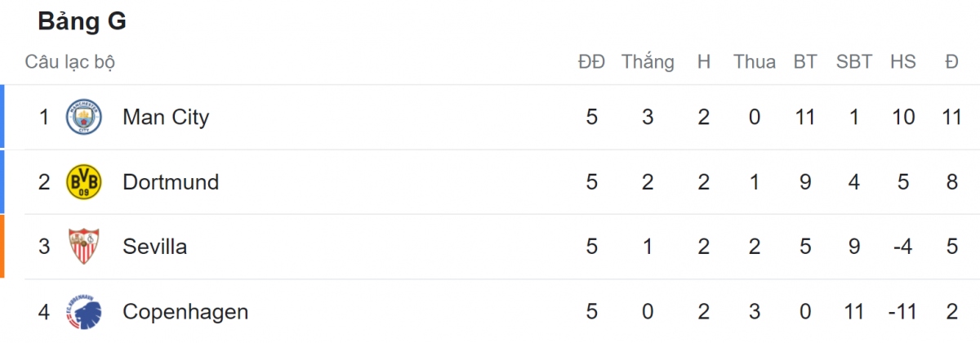Open the Man City team link
This screenshot has height=343, width=980.
[166, 118]
